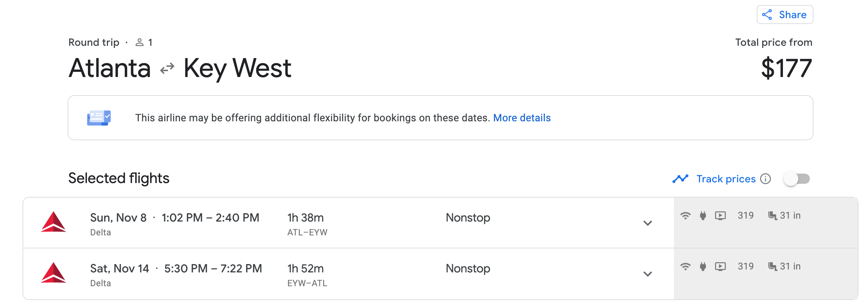868x308 pixels.
Task: Click the video screen icon on ATL–EYW flight
Action: 720,216
